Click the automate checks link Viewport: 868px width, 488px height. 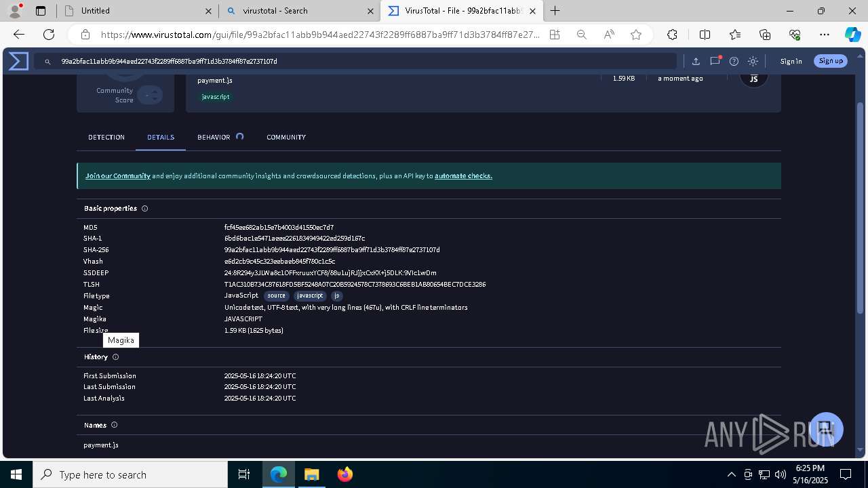(463, 176)
